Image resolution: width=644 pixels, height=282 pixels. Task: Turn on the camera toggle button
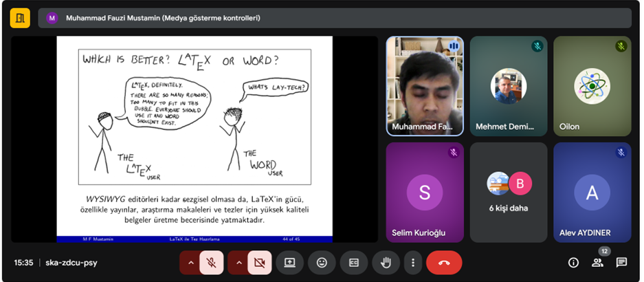(259, 262)
